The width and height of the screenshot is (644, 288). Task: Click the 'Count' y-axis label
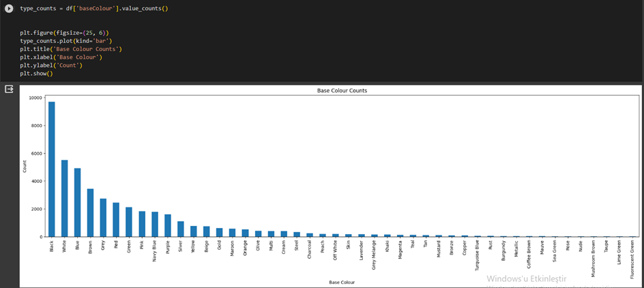(x=25, y=166)
